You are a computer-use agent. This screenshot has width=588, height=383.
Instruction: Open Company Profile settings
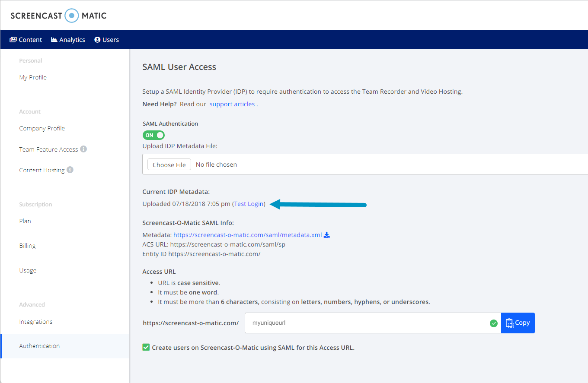click(x=42, y=128)
